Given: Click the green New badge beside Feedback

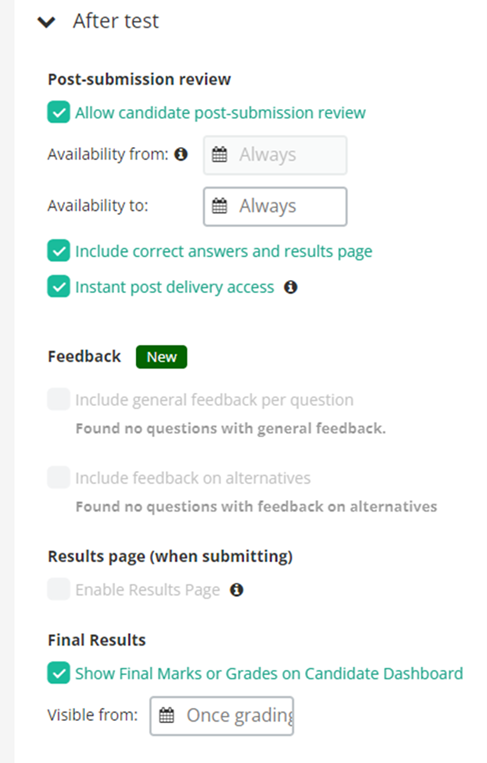Looking at the screenshot, I should point(162,357).
